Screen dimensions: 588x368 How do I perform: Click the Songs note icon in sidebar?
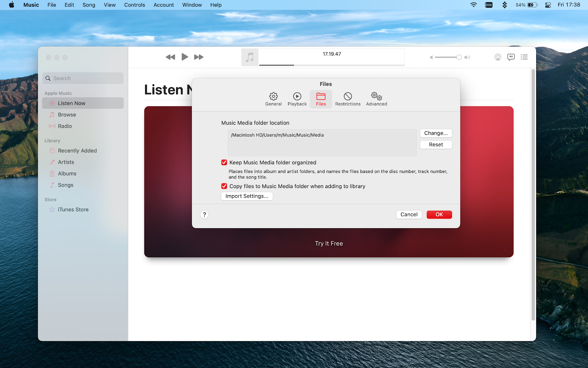[52, 185]
